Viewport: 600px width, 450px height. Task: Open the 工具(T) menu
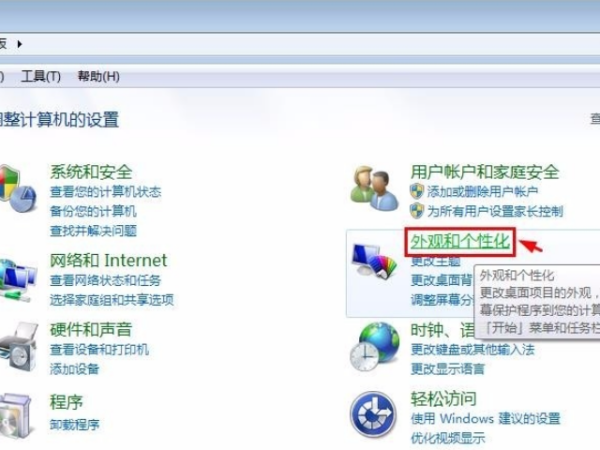(41, 77)
